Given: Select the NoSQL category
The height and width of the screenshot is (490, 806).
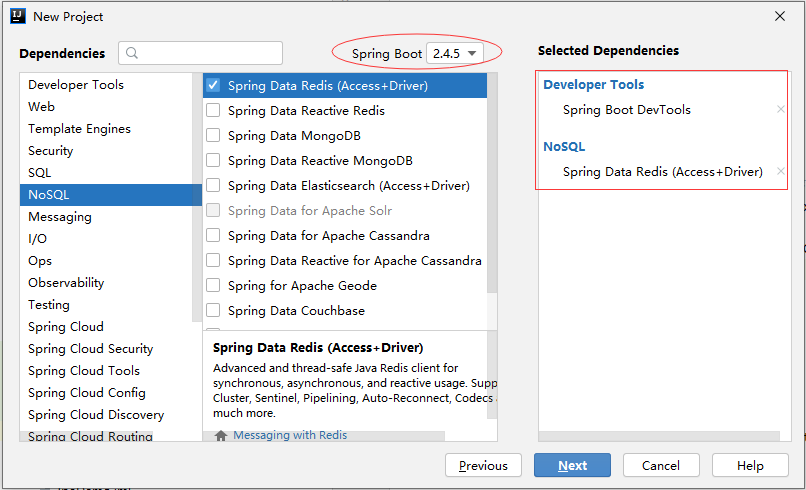Looking at the screenshot, I should pyautogui.click(x=111, y=195).
